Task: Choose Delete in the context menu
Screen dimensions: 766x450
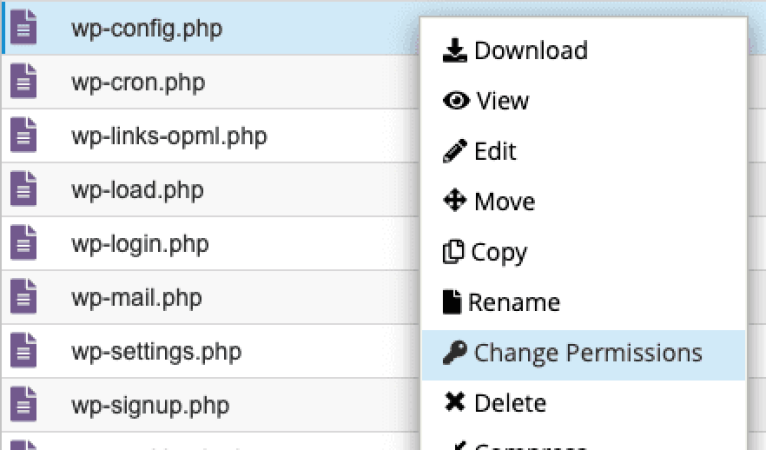Action: pyautogui.click(x=583, y=403)
